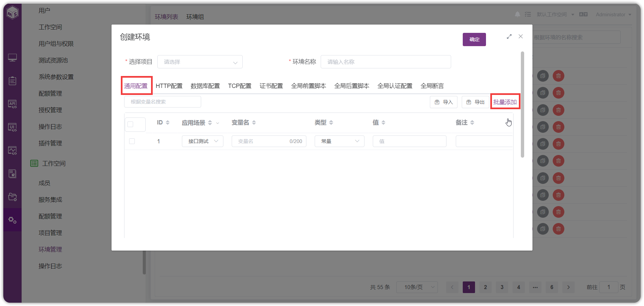Click the dialog's vertical scrollbar

523,105
